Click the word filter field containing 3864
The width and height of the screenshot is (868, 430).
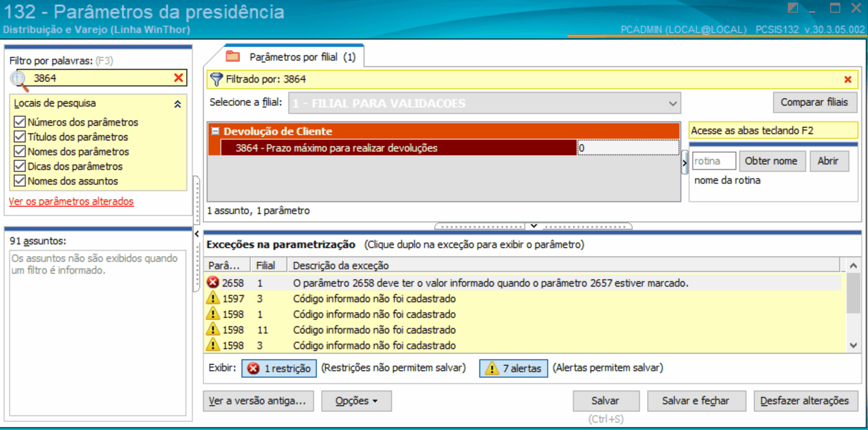[101, 78]
